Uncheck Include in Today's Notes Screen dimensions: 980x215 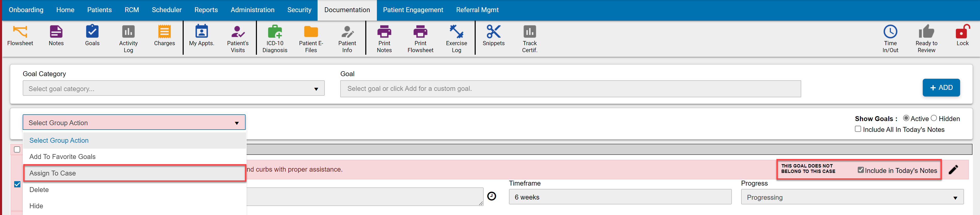(861, 170)
